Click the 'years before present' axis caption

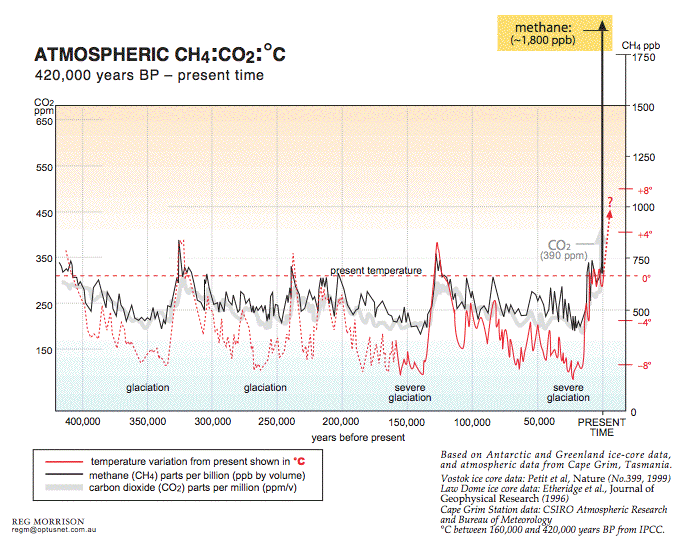358,437
